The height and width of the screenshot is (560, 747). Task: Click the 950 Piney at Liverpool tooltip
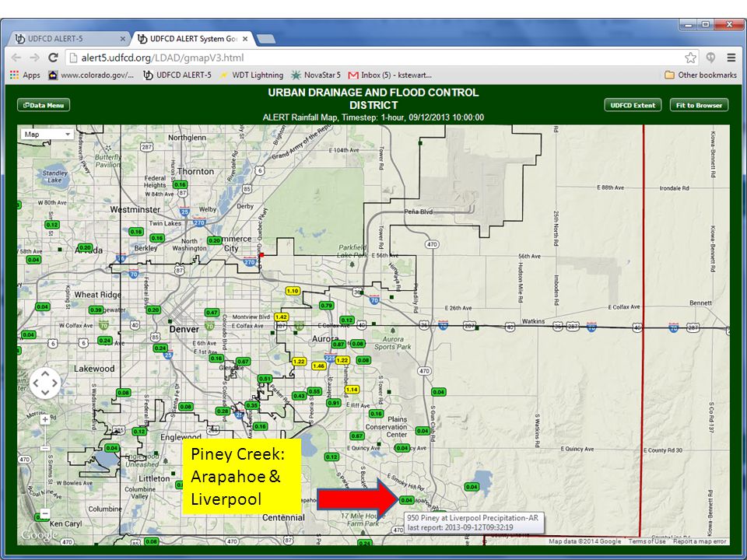tap(474, 523)
